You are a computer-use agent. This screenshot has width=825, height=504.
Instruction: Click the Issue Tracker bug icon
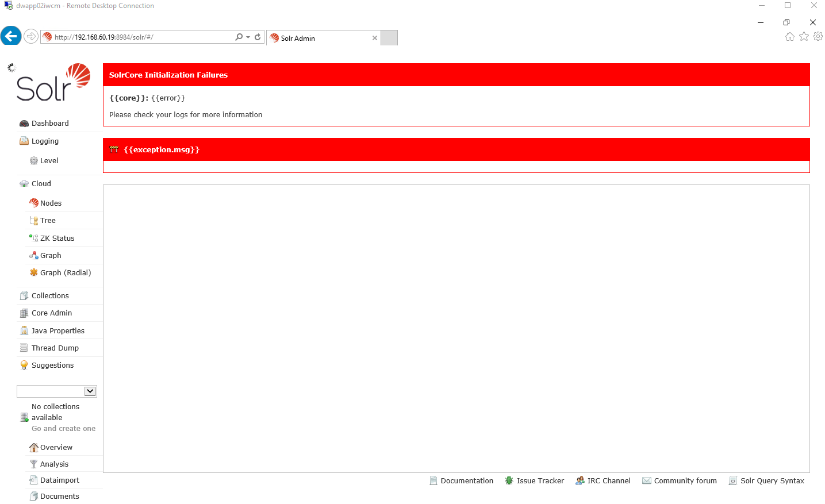point(509,480)
